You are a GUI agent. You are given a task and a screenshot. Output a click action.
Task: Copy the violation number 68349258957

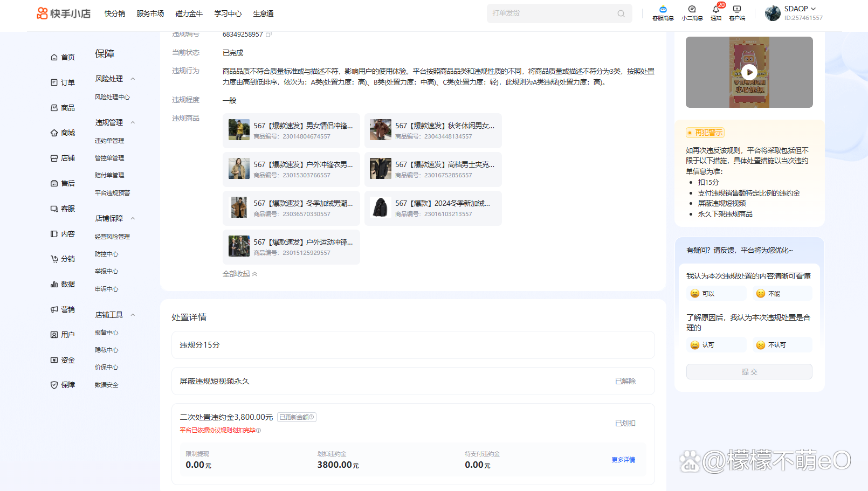268,34
